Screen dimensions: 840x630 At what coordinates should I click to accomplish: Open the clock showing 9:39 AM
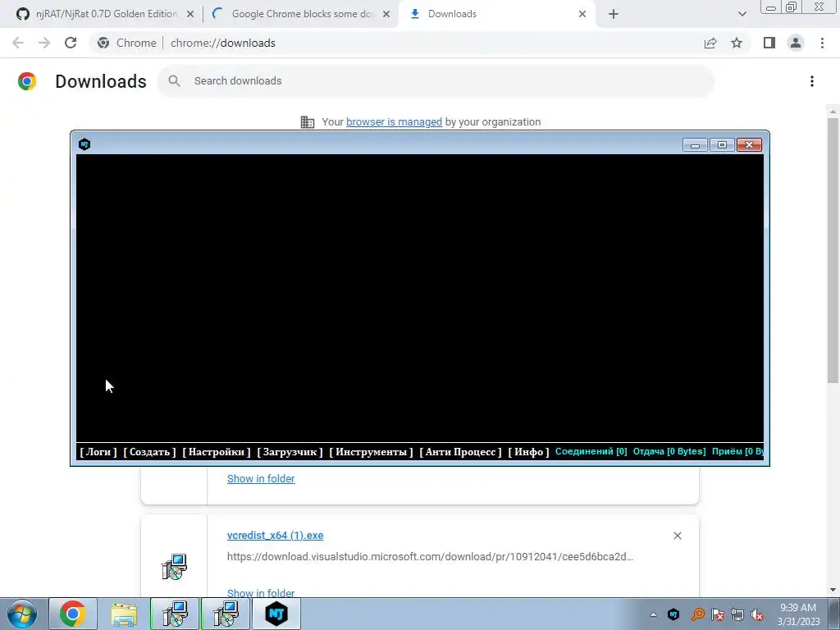click(x=798, y=614)
